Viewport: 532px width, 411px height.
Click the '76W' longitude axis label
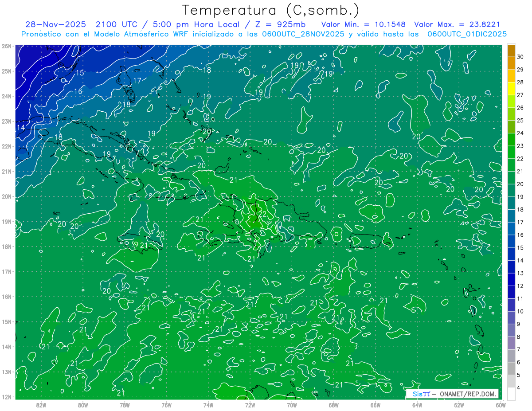166,405
